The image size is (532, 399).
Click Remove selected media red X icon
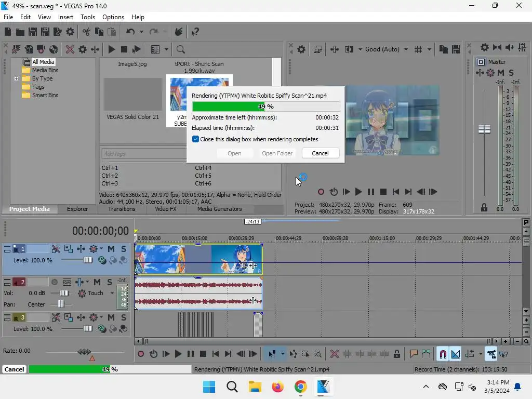[70, 49]
